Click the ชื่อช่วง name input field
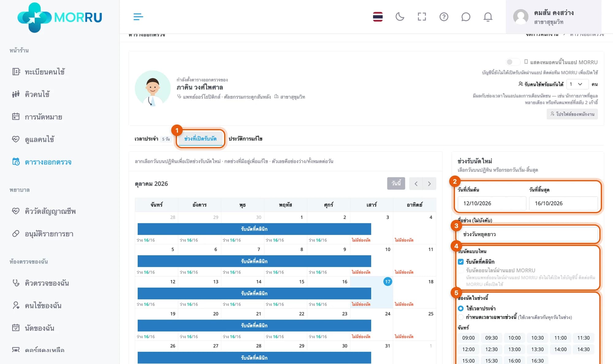The width and height of the screenshot is (613, 364). (x=527, y=234)
